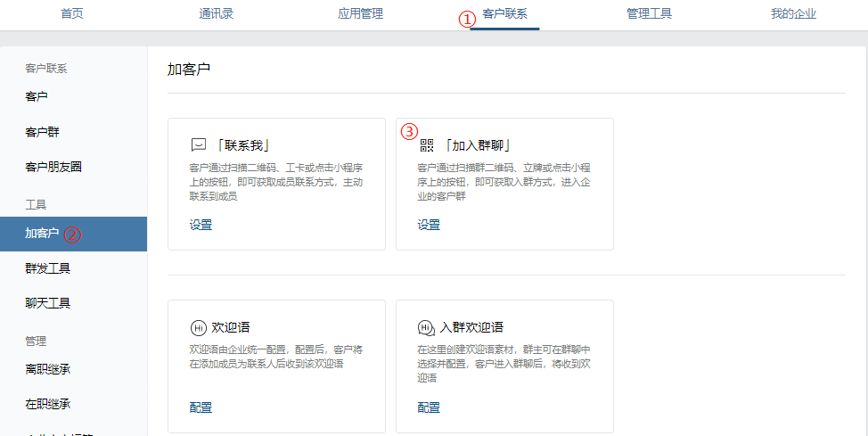Click 配置 under 入群欢迎语 card
Screen dimensions: 868x436
[429, 407]
